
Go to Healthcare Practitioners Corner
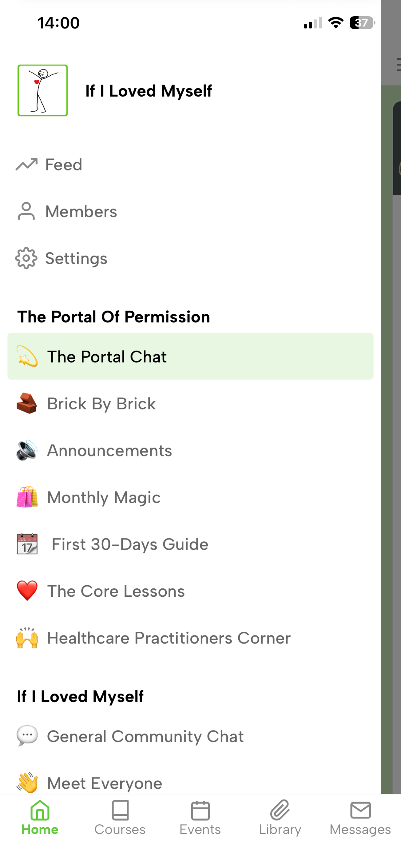coord(168,638)
